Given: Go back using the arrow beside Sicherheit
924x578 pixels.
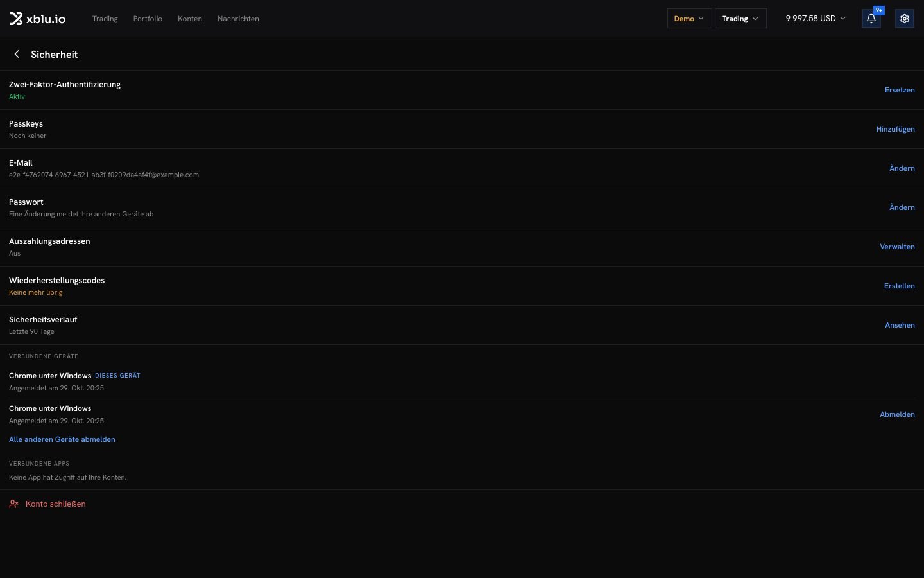Looking at the screenshot, I should [17, 55].
